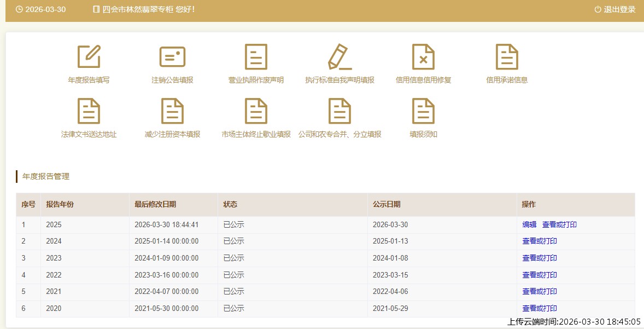The width and height of the screenshot is (644, 329).
Task: Click 编辑 for the 2025 report
Action: pyautogui.click(x=529, y=224)
